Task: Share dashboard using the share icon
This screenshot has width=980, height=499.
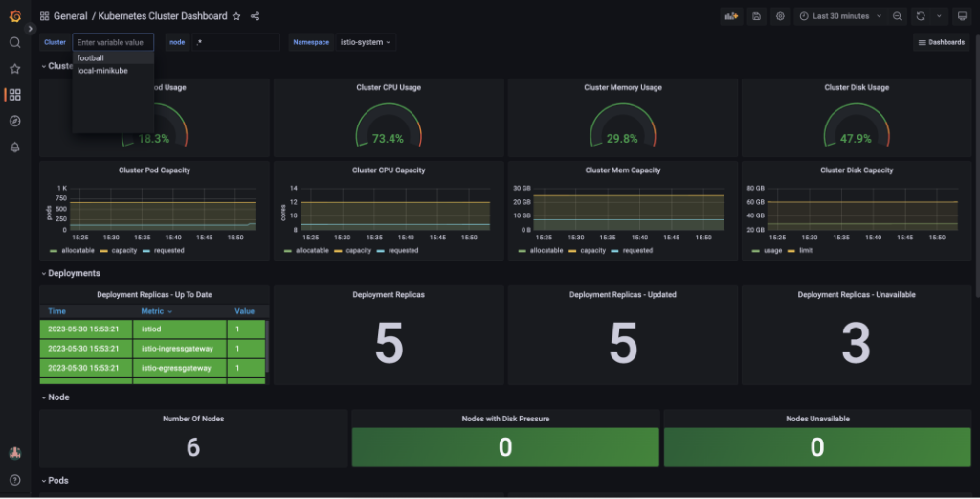Action: click(255, 16)
